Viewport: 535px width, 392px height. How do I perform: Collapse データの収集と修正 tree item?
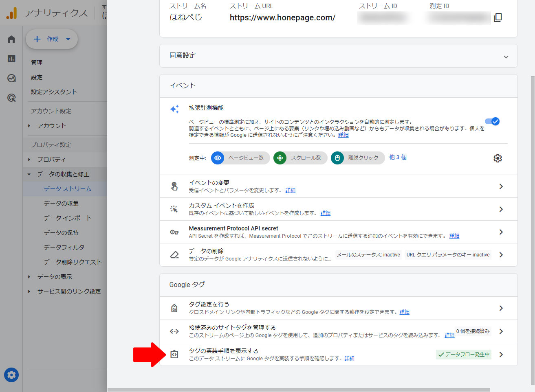pos(29,174)
